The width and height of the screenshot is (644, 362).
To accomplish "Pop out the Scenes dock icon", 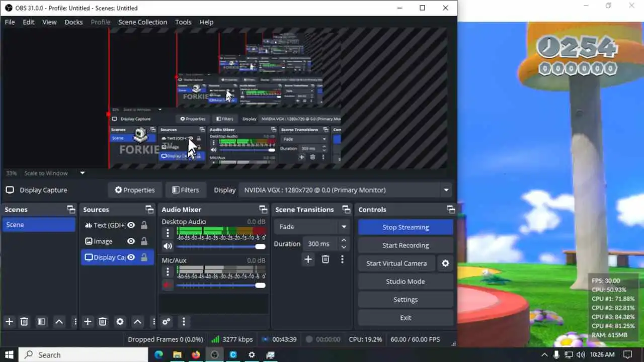I will pyautogui.click(x=70, y=210).
